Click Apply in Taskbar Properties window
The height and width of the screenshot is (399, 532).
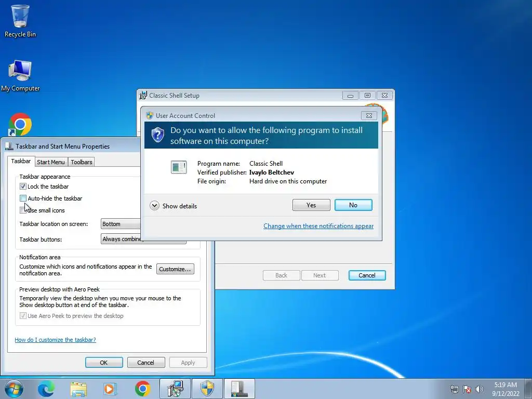tap(188, 362)
